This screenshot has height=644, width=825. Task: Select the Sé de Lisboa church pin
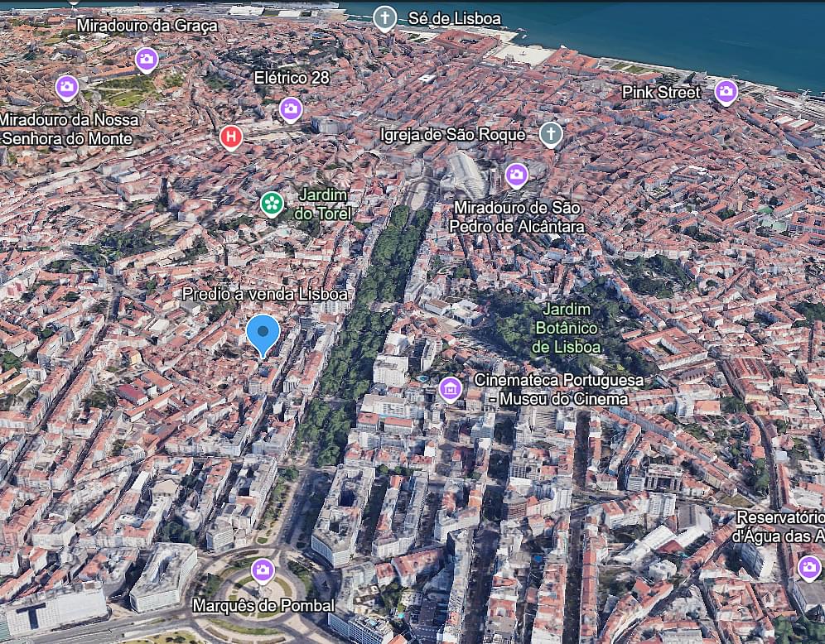coord(384,18)
